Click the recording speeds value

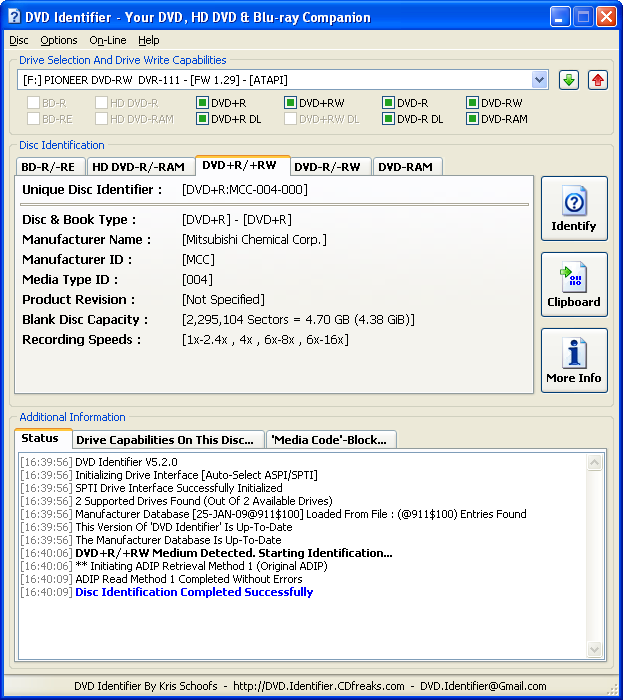click(x=265, y=340)
